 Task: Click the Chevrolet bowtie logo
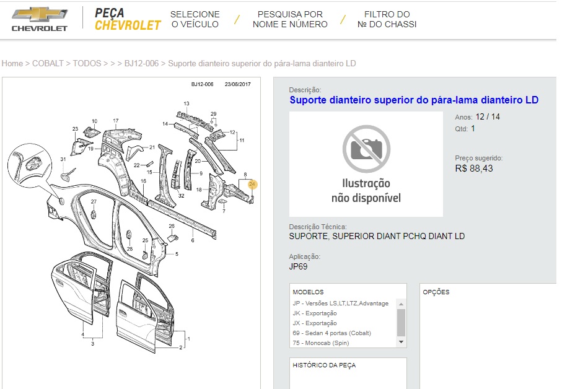click(x=39, y=19)
